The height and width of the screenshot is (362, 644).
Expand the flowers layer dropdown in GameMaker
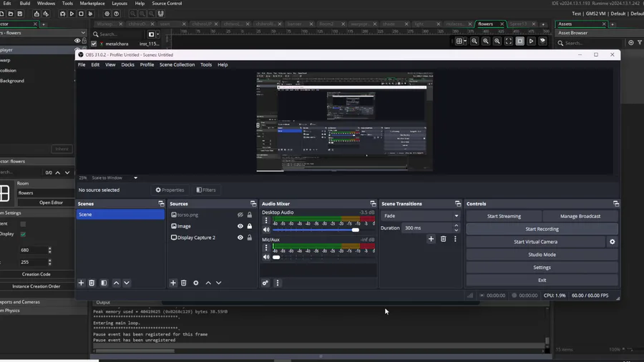point(83,33)
